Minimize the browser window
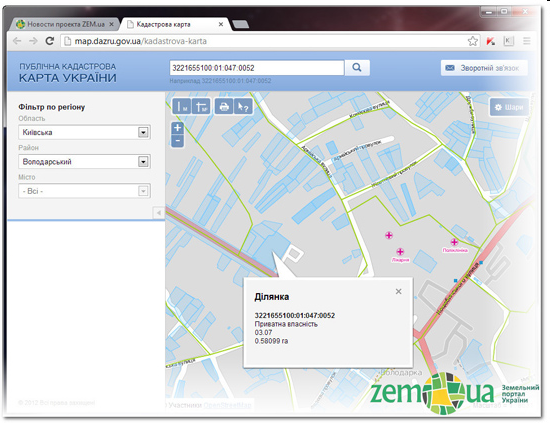 [x=489, y=12]
